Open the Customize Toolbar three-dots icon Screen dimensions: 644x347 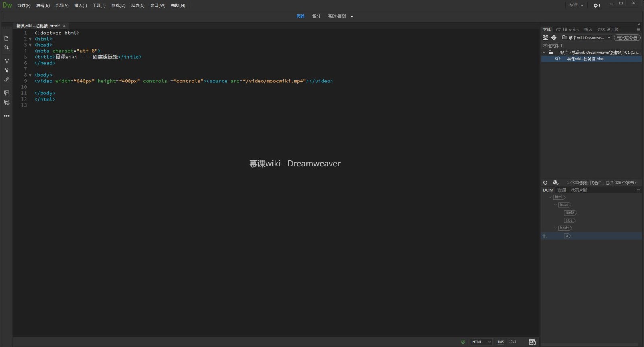click(7, 116)
